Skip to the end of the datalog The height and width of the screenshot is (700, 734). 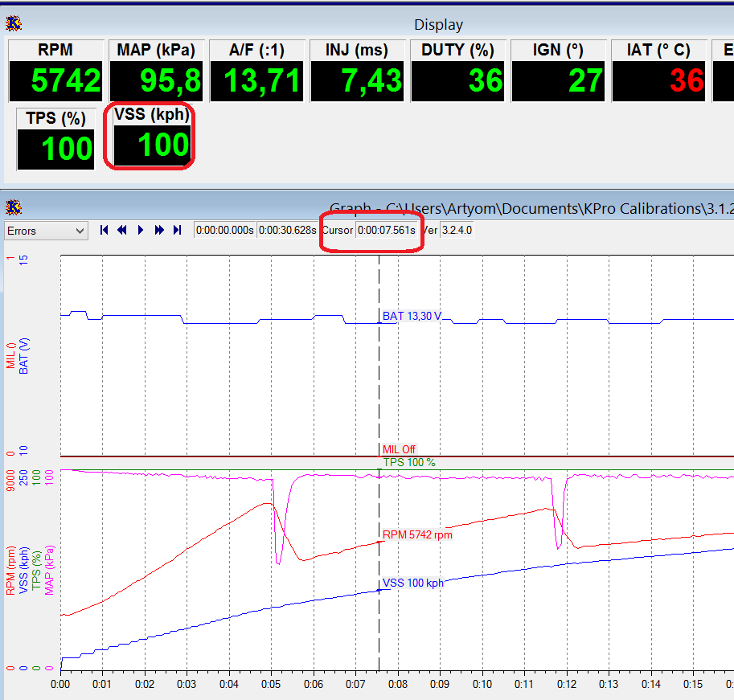[178, 231]
